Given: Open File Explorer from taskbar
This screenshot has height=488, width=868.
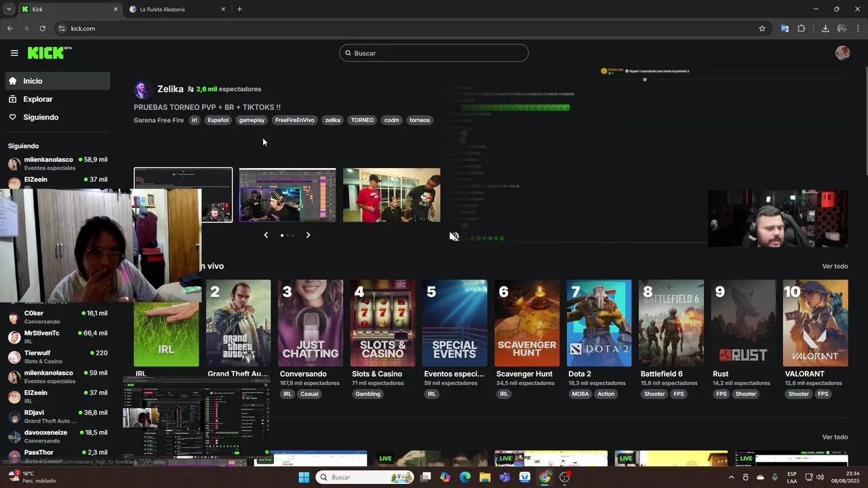Looking at the screenshot, I should coord(485,477).
